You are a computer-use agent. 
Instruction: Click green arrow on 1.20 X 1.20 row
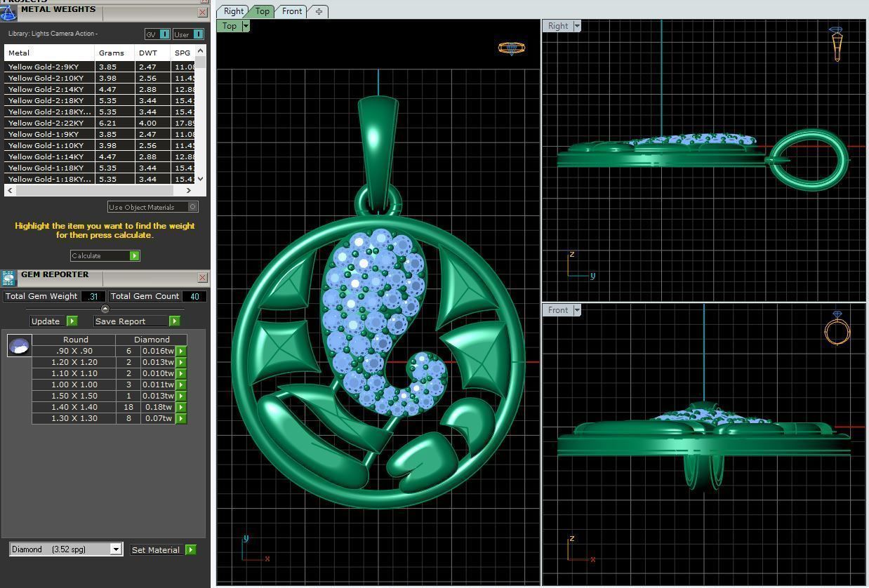point(181,363)
